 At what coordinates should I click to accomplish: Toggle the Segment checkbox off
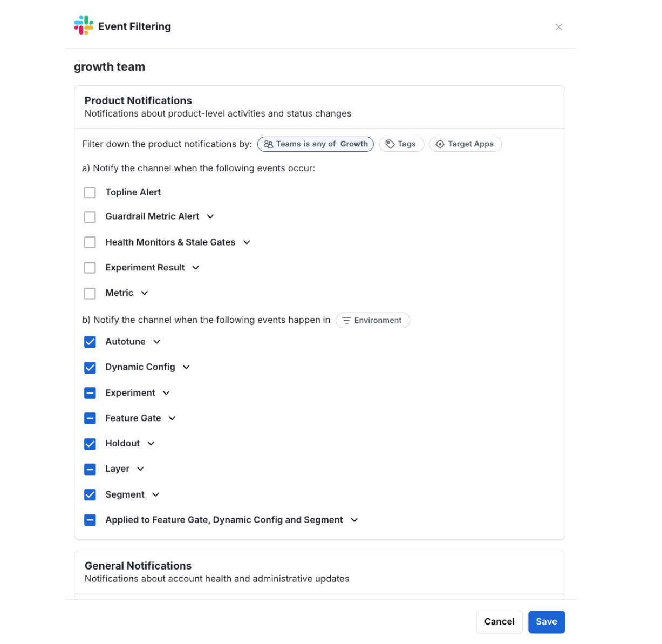[90, 494]
